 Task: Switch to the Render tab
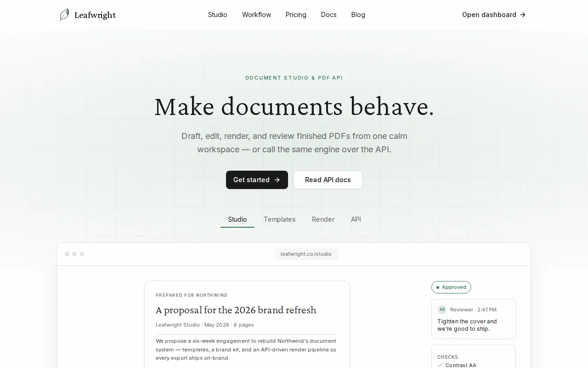(323, 219)
